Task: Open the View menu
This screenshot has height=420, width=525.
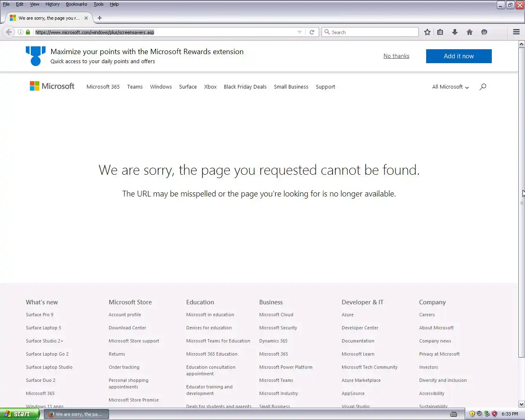Action: coord(34,4)
